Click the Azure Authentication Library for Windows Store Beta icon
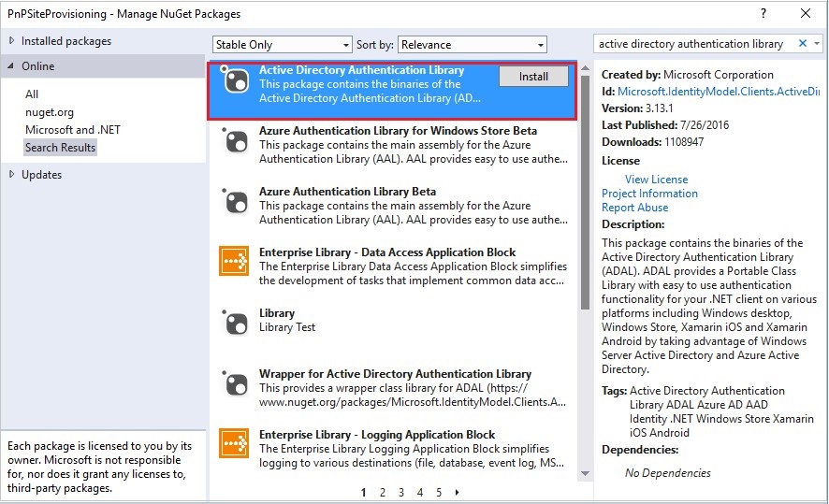The height and width of the screenshot is (504, 829). (235, 140)
